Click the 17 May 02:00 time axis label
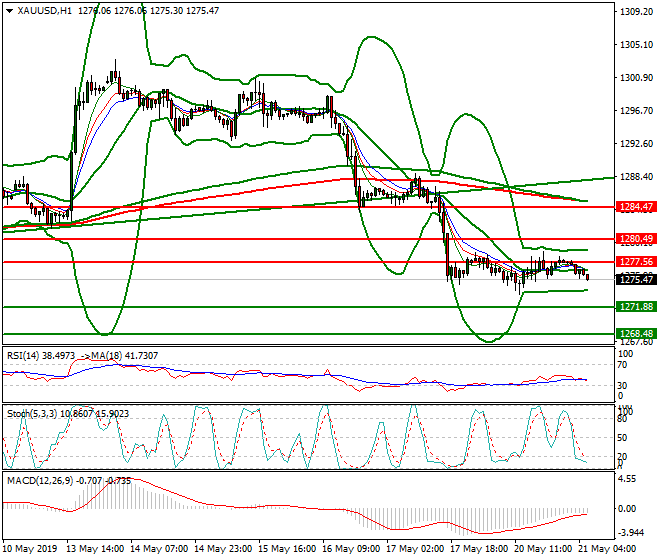The width and height of the screenshot is (660, 560). click(415, 549)
